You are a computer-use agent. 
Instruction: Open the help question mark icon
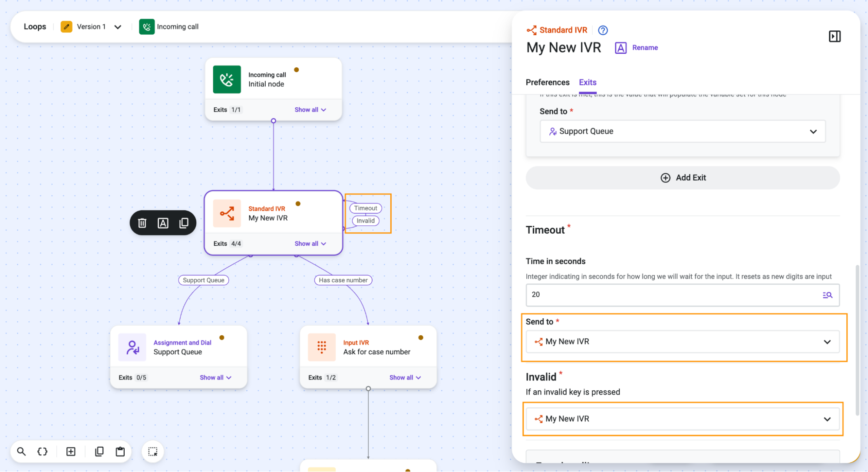[x=603, y=30]
